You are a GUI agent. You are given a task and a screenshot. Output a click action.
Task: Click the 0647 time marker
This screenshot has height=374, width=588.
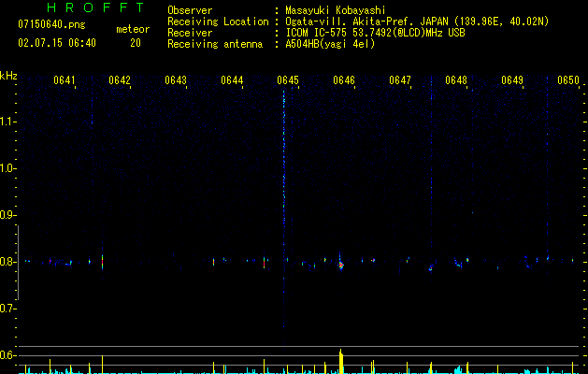[400, 80]
